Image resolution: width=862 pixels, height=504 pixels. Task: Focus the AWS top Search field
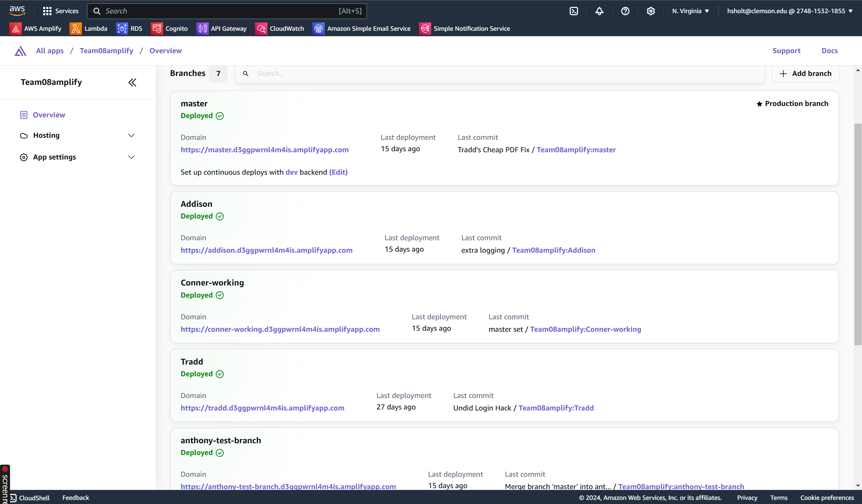tap(227, 11)
